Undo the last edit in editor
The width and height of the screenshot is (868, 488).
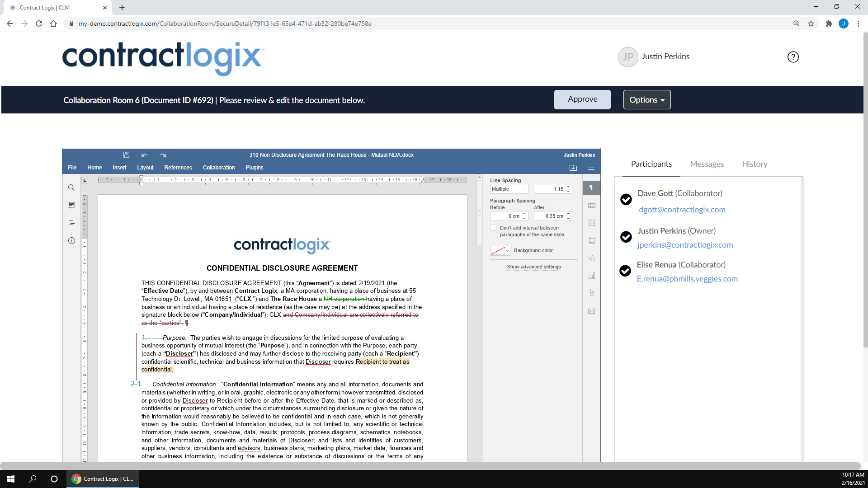[144, 155]
